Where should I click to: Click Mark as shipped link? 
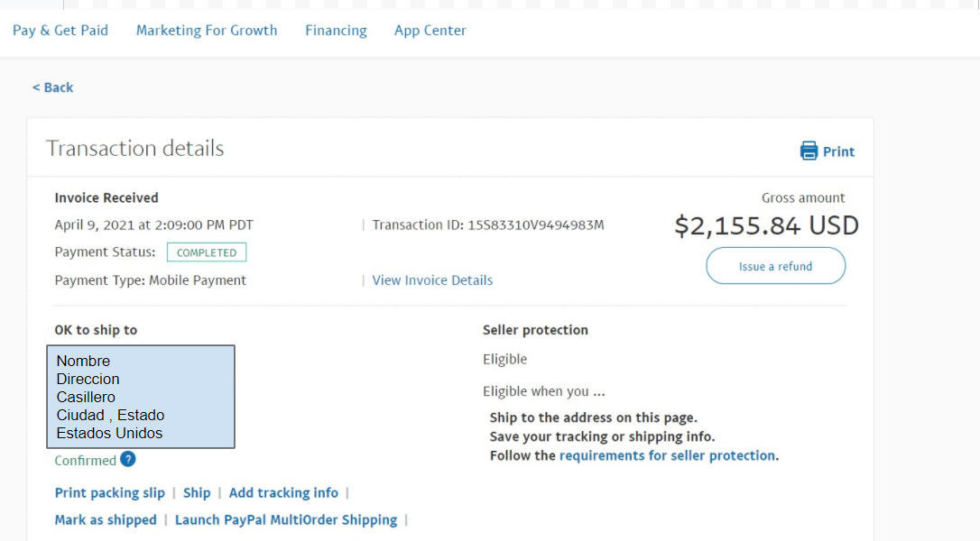[106, 519]
